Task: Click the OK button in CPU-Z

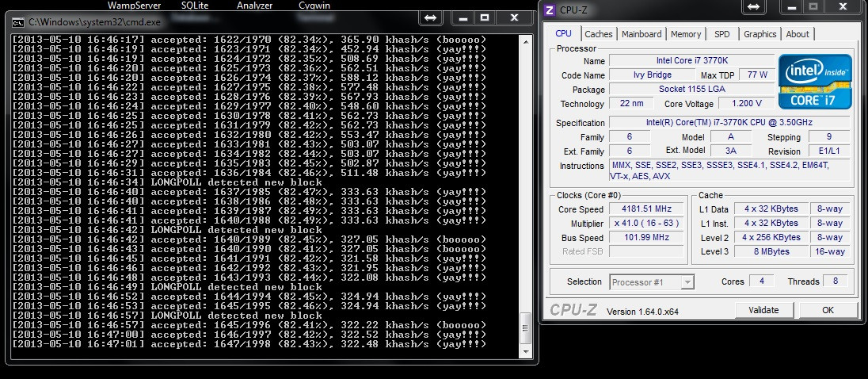Action: point(828,310)
